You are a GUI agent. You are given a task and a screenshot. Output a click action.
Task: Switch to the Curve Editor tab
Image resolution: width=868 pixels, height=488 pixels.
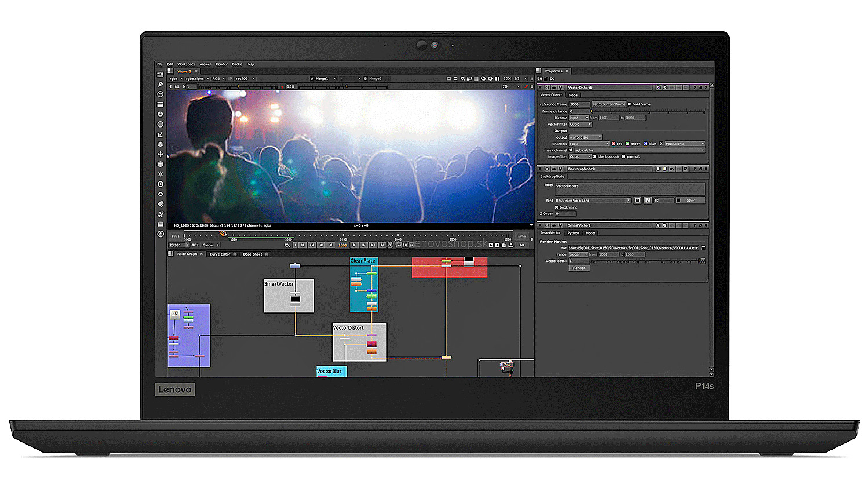click(220, 254)
